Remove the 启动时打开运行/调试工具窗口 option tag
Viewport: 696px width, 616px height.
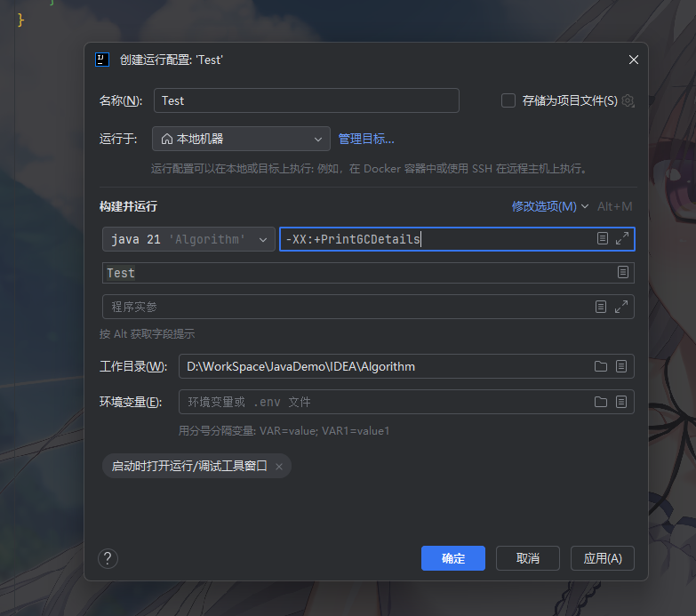pos(279,467)
